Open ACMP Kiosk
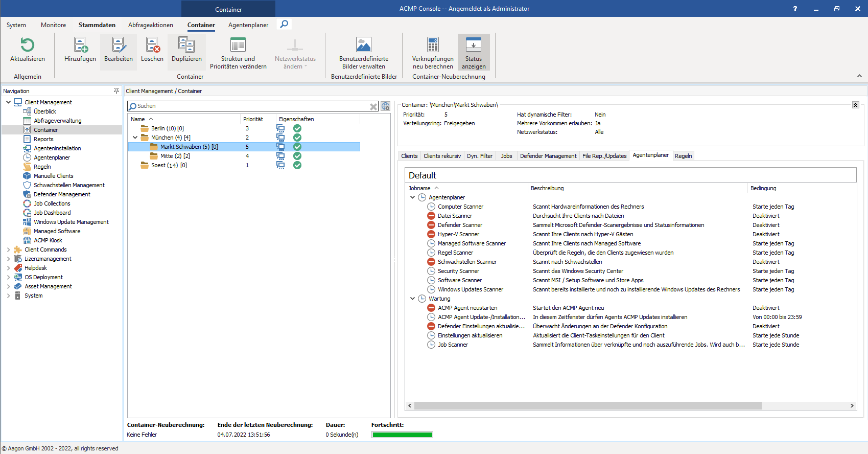 coord(48,240)
